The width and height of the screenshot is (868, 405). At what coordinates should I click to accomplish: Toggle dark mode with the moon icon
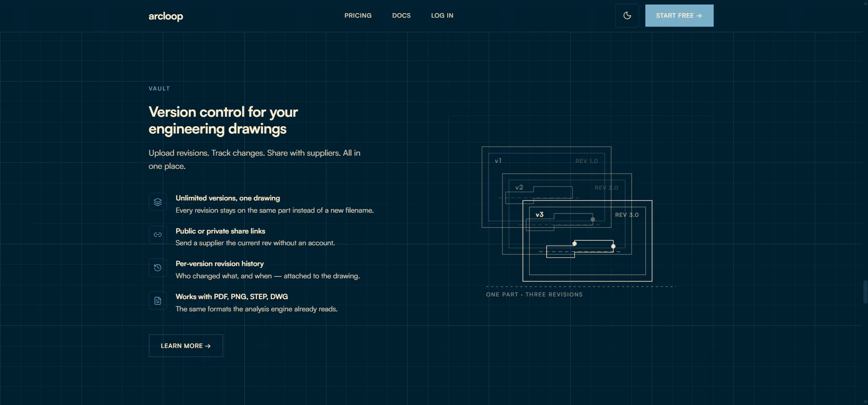(x=627, y=15)
